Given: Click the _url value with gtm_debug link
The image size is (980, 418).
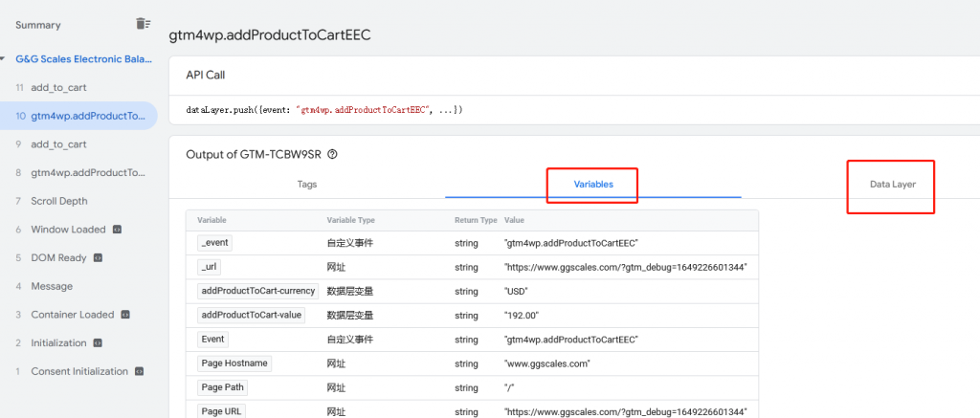Looking at the screenshot, I should pos(626,268).
